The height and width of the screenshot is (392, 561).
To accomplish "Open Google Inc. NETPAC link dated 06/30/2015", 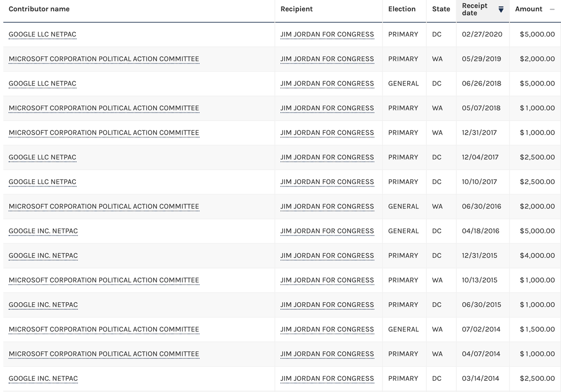I will [43, 305].
